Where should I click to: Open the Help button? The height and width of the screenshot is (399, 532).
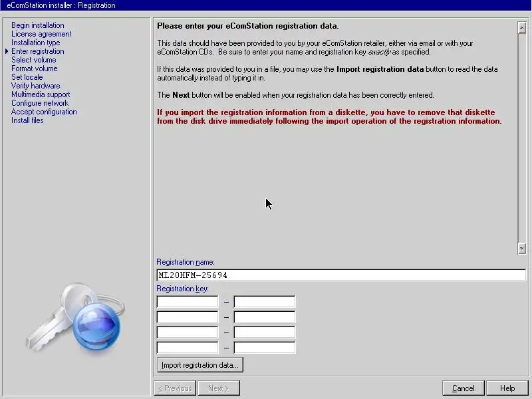point(507,388)
